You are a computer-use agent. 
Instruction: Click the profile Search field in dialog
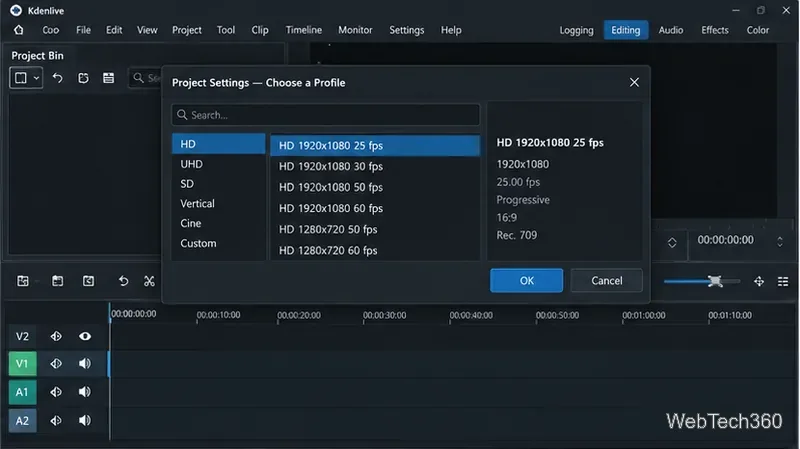tap(326, 115)
